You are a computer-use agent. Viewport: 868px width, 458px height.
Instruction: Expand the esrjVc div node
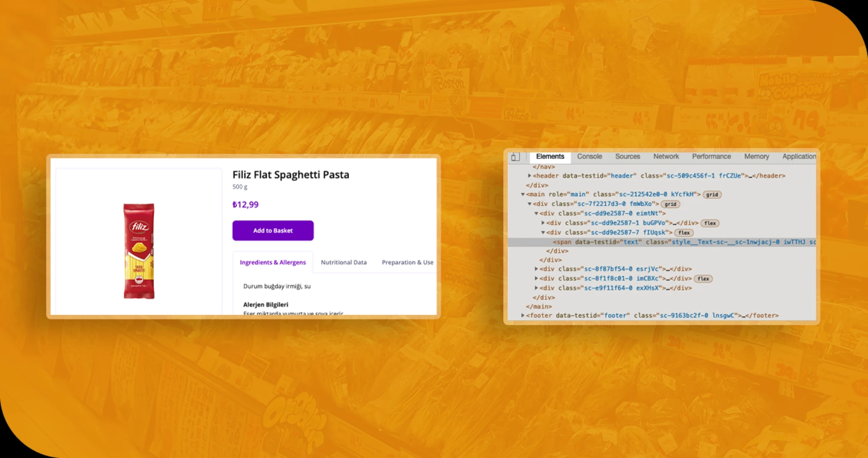pyautogui.click(x=537, y=269)
